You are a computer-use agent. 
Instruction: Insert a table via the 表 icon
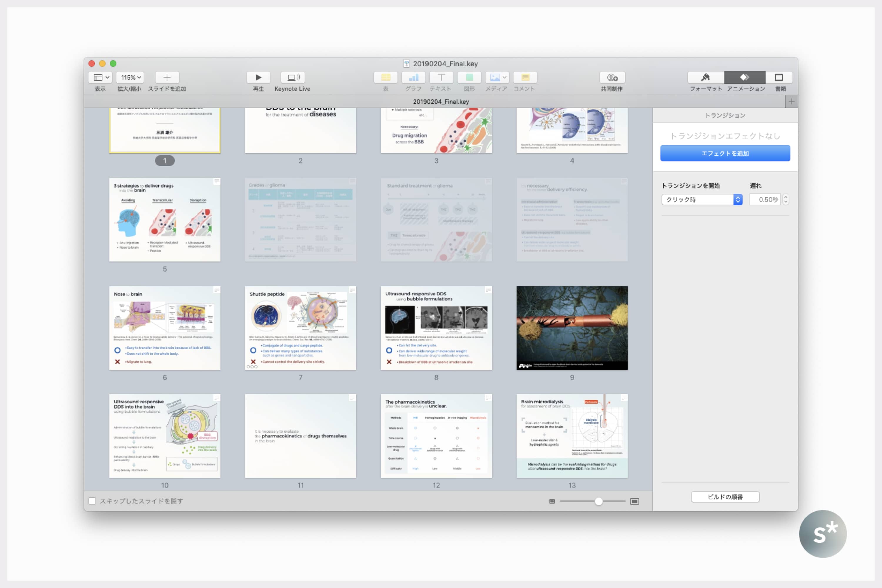pyautogui.click(x=385, y=78)
